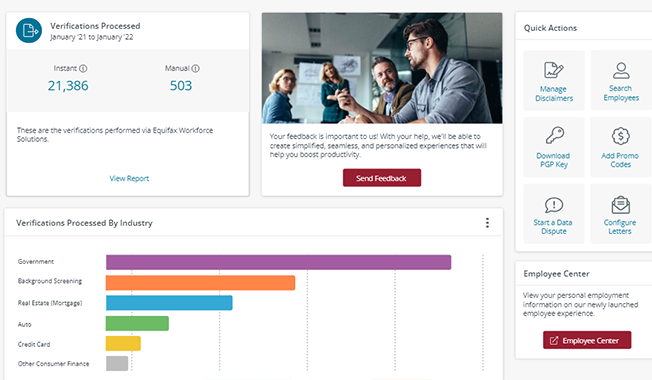
Task: Open Add Promo Codes action
Action: tap(620, 147)
